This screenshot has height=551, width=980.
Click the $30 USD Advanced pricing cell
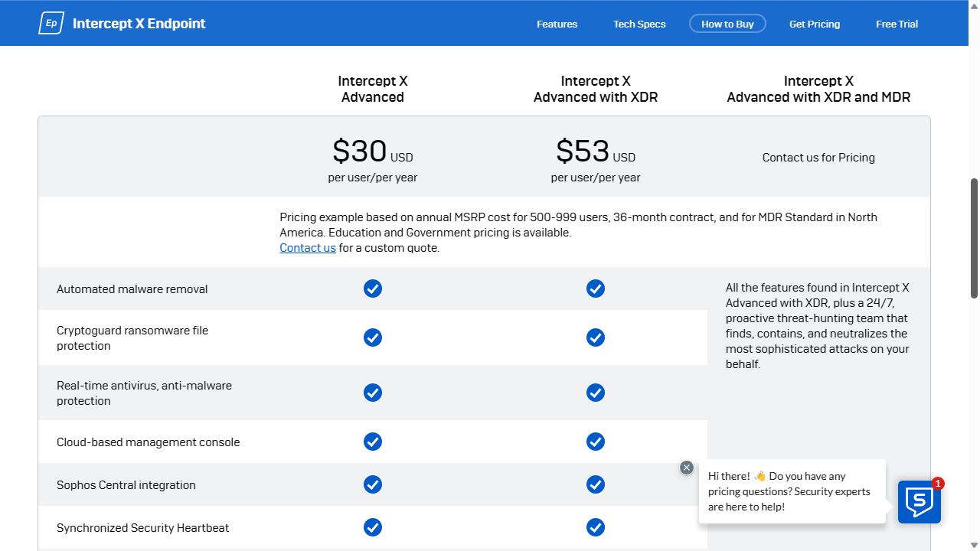click(x=373, y=151)
